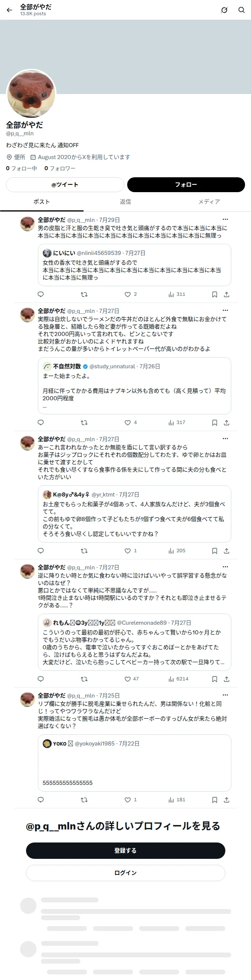View analytics of the 317 views post

tap(177, 423)
